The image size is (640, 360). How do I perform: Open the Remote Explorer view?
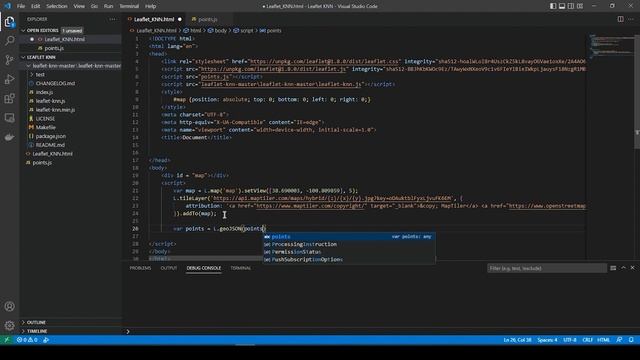pyautogui.click(x=9, y=118)
